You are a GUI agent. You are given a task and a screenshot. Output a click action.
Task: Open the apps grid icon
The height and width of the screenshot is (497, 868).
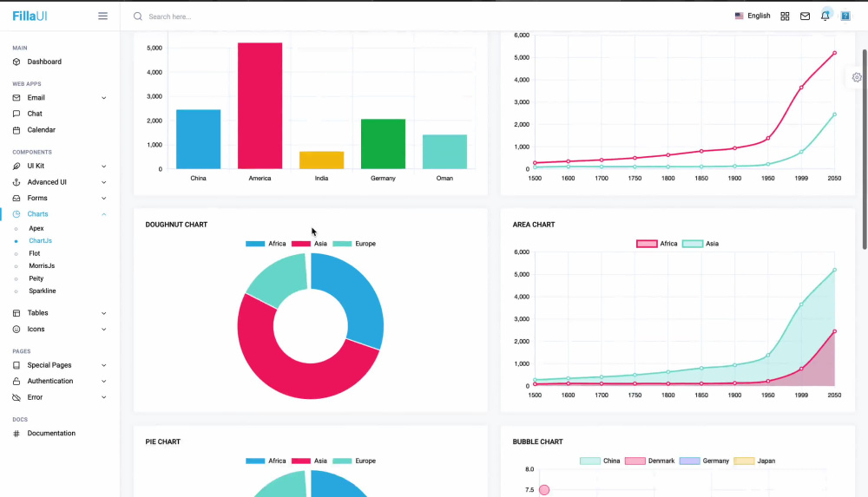[785, 16]
